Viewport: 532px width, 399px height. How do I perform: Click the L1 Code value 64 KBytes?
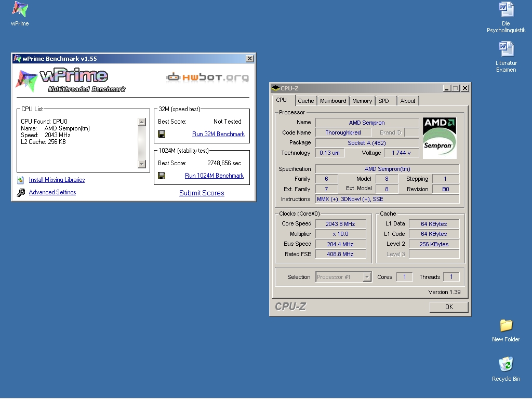(x=434, y=234)
